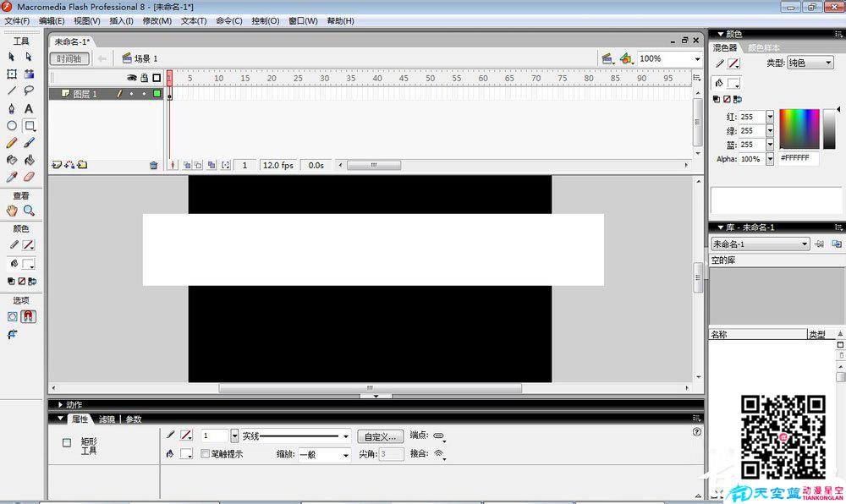
Task: Select the Hand tool
Action: click(x=11, y=211)
